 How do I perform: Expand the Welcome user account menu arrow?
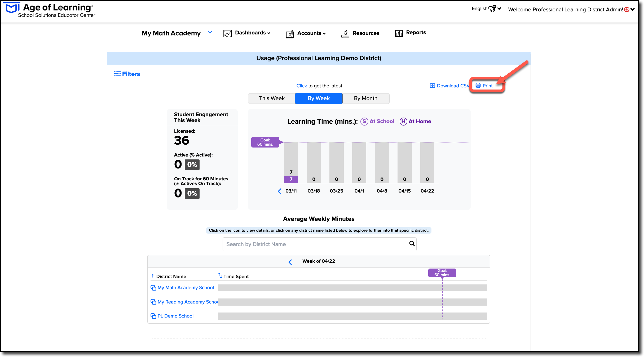pos(633,10)
